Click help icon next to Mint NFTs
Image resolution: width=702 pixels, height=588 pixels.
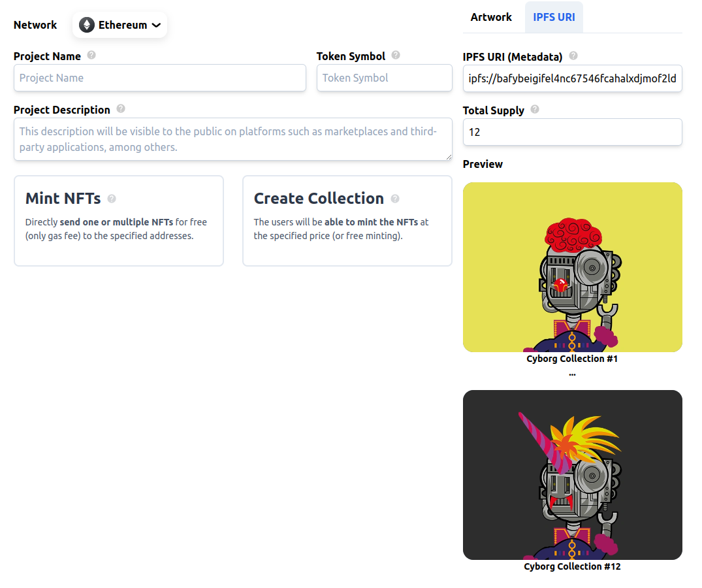click(112, 199)
